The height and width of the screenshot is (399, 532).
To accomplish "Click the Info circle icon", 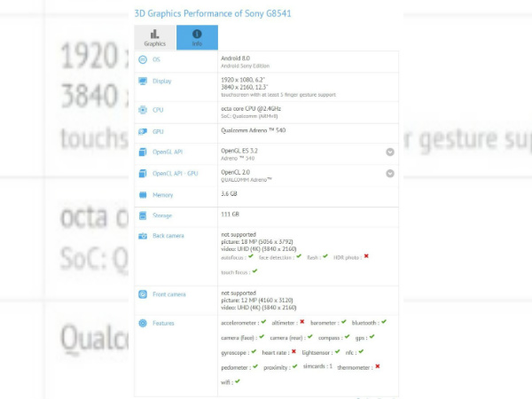I will 197,34.
